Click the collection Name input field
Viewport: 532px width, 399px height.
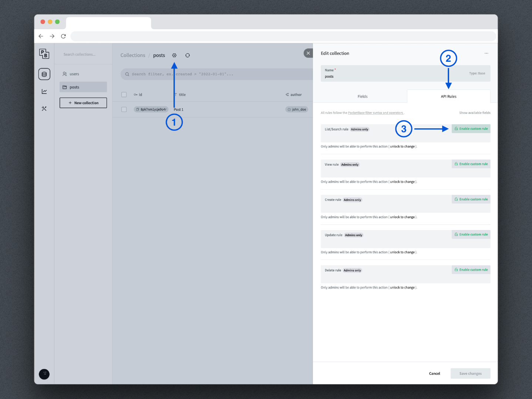(405, 74)
